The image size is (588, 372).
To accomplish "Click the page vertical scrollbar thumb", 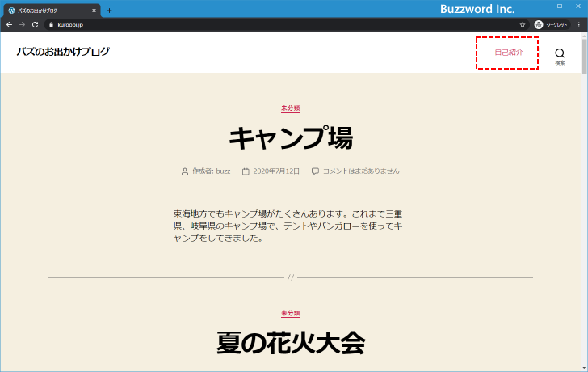I will coord(584,56).
